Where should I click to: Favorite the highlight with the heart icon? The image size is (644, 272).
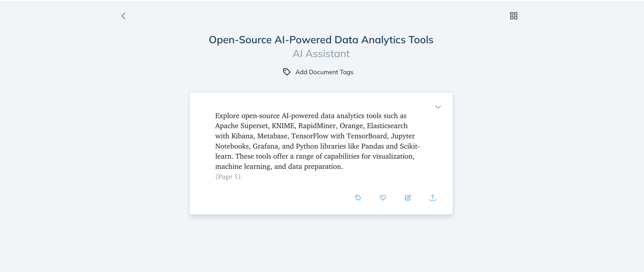[x=383, y=198]
